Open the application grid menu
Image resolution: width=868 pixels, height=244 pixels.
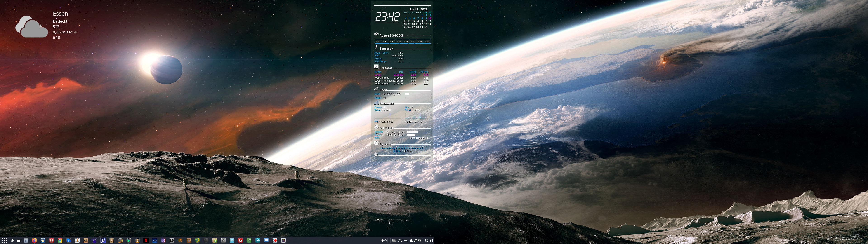pyautogui.click(x=4, y=240)
